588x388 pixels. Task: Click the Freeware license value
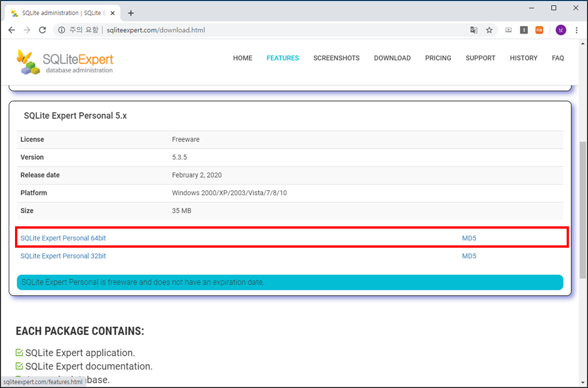pos(185,140)
